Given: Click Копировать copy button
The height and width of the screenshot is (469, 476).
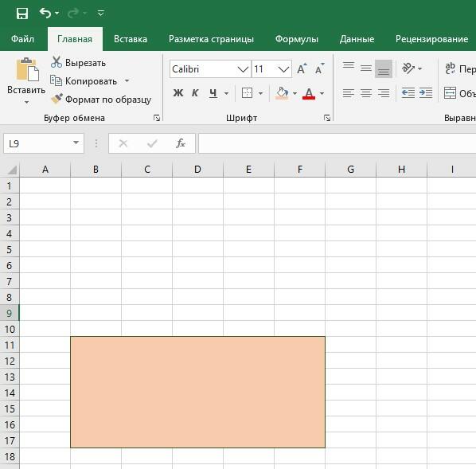Looking at the screenshot, I should click(x=84, y=80).
